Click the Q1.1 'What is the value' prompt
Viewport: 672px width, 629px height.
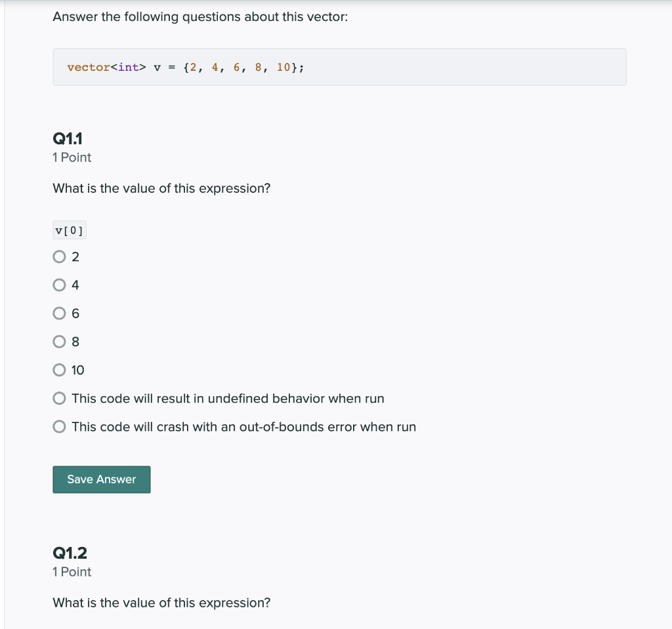click(x=161, y=188)
